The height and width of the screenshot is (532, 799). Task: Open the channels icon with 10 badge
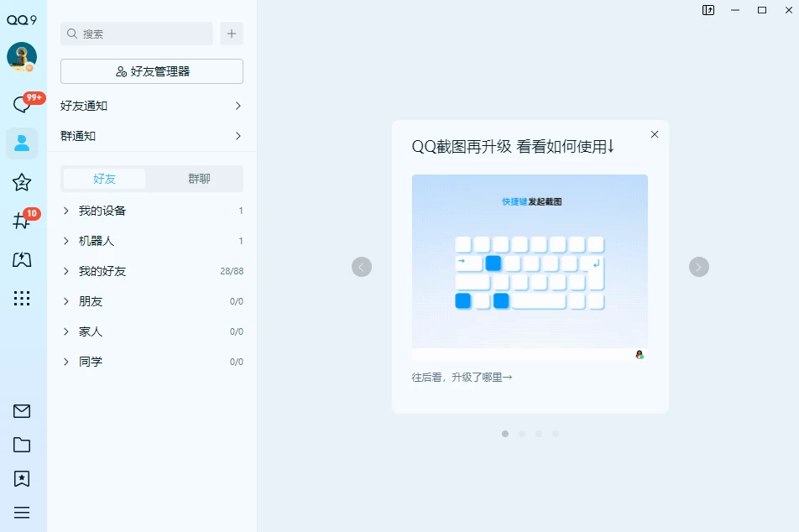tap(22, 221)
